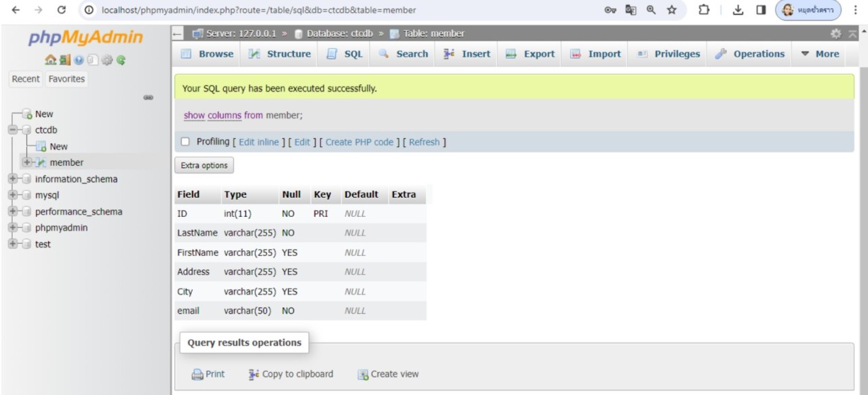Open the More dropdown menu
This screenshot has height=395, width=868.
click(819, 54)
